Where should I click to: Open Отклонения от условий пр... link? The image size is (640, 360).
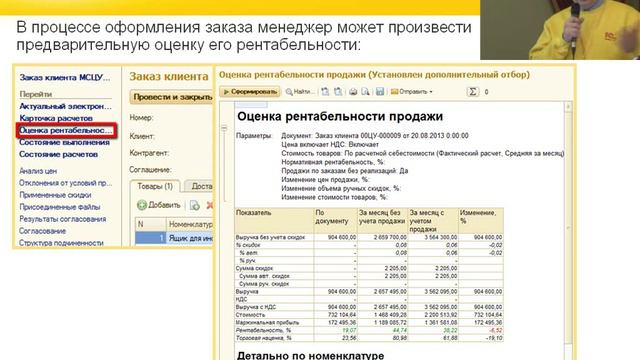coord(65,183)
